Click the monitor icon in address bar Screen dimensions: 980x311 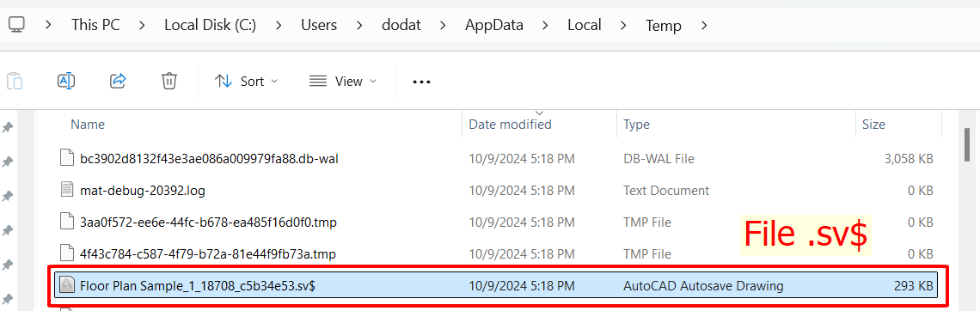tap(17, 25)
